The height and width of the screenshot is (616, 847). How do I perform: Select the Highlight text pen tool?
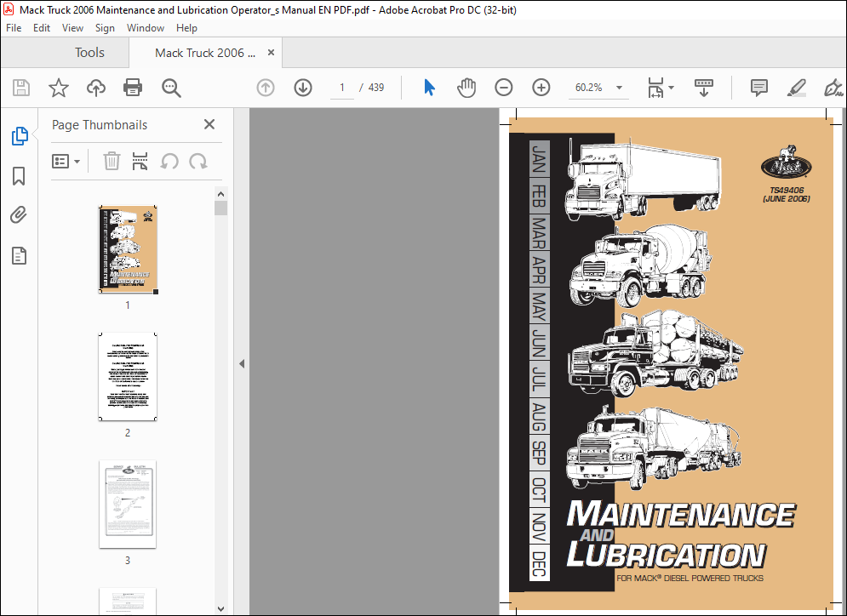797,88
